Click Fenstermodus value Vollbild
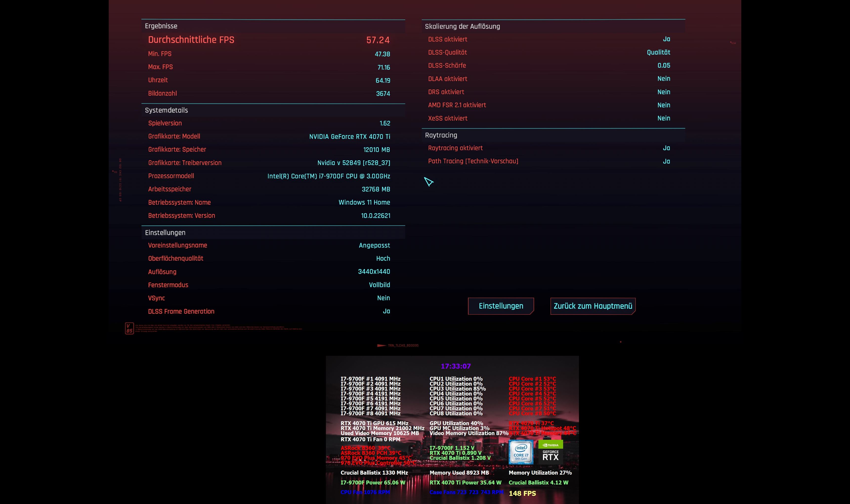 pyautogui.click(x=379, y=285)
